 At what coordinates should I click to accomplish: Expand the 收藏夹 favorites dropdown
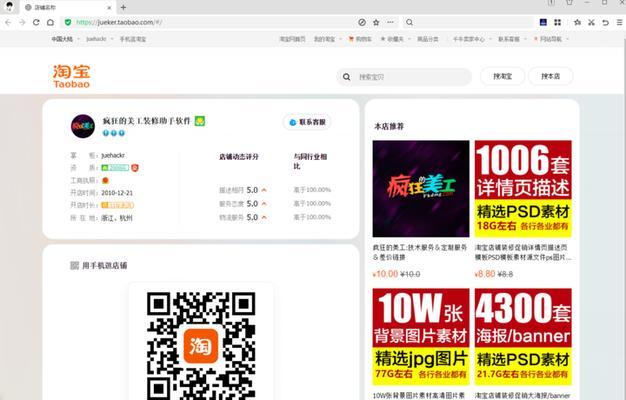click(x=395, y=39)
